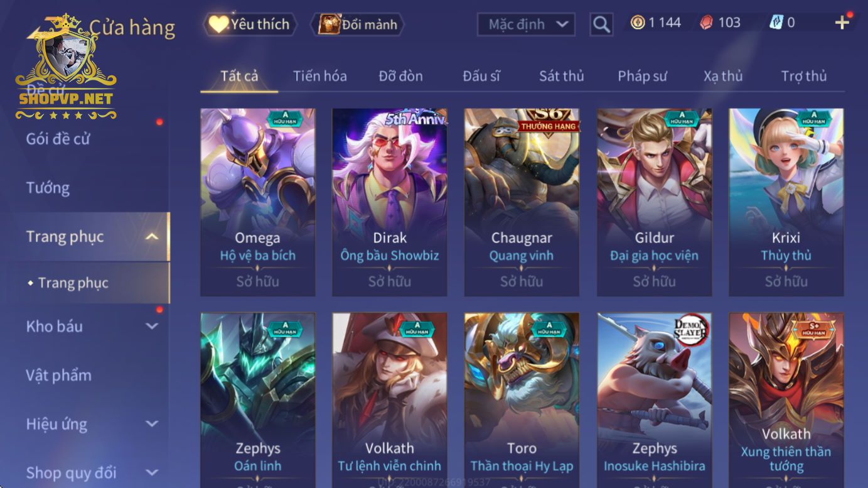This screenshot has width=868, height=488.
Task: Tap the red ruby currency icon
Action: (706, 23)
